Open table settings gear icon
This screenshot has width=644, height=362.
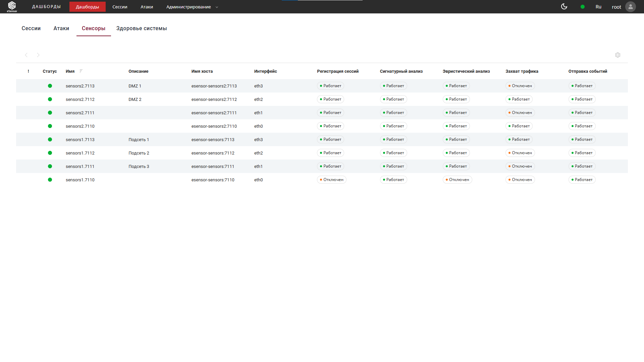pos(618,55)
